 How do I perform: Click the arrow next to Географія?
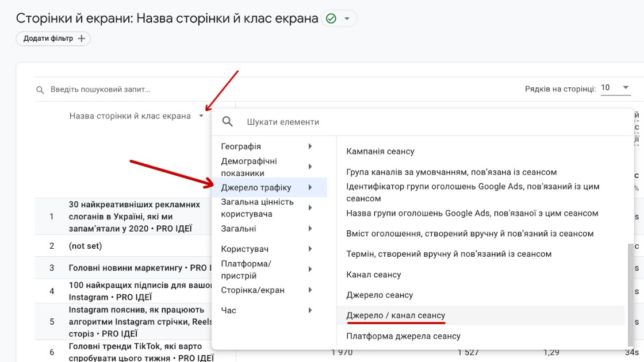tap(310, 147)
